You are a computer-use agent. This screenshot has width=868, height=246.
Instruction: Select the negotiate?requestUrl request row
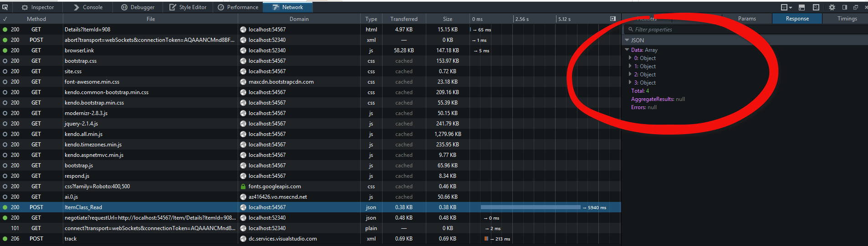(x=311, y=218)
